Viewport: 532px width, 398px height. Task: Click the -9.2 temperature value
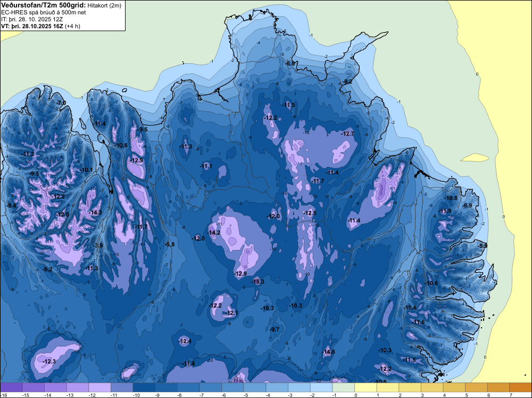tap(47, 269)
